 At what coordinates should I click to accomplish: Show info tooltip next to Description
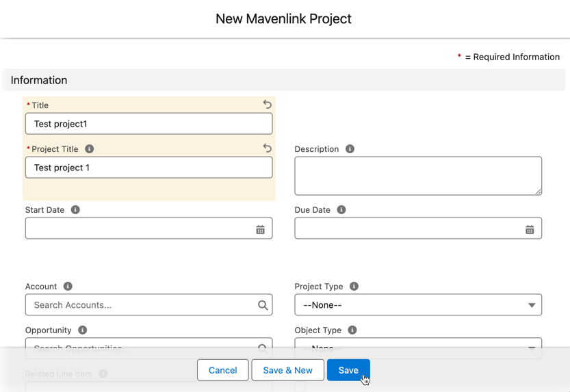click(x=350, y=149)
